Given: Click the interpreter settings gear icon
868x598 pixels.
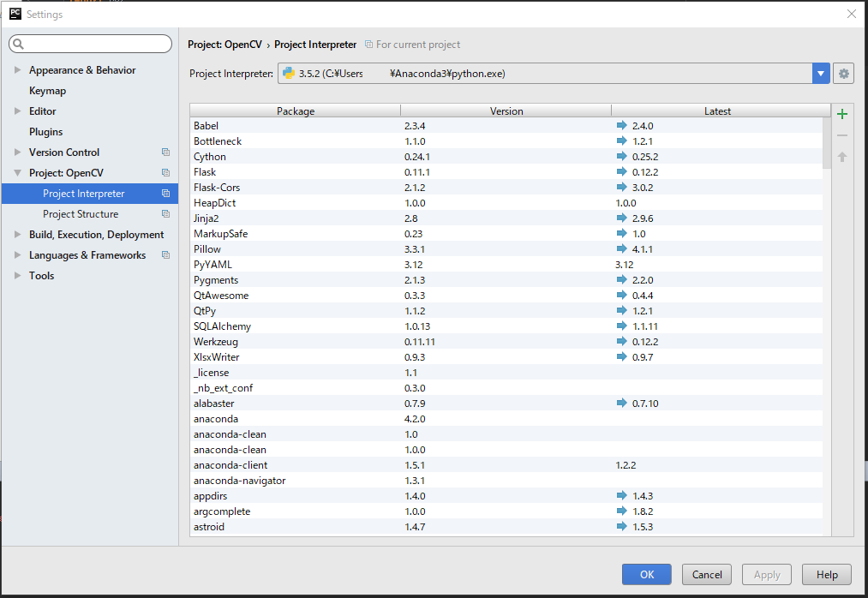Looking at the screenshot, I should (x=844, y=74).
